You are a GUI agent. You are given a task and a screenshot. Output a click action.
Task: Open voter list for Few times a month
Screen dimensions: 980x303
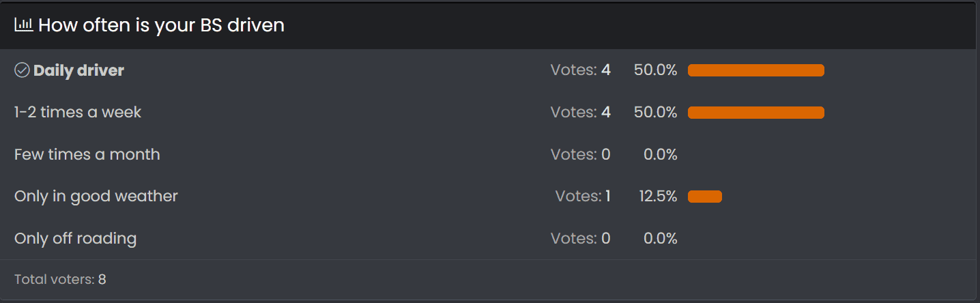pyautogui.click(x=580, y=155)
